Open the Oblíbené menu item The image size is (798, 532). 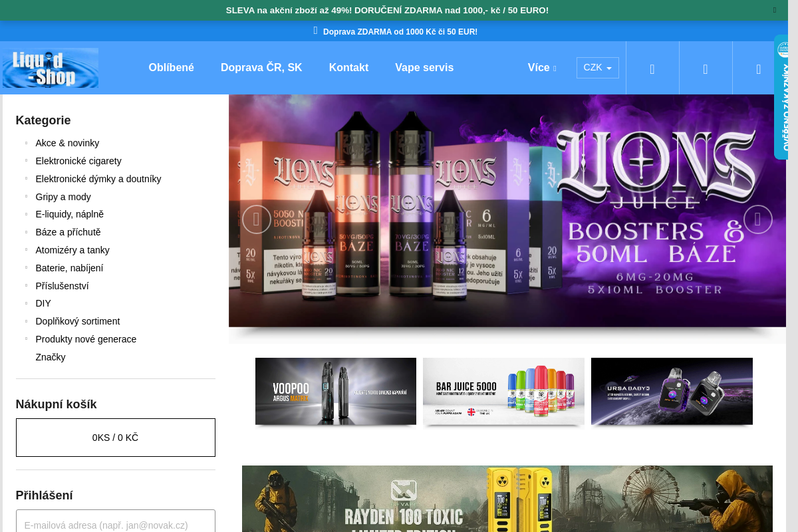click(172, 68)
